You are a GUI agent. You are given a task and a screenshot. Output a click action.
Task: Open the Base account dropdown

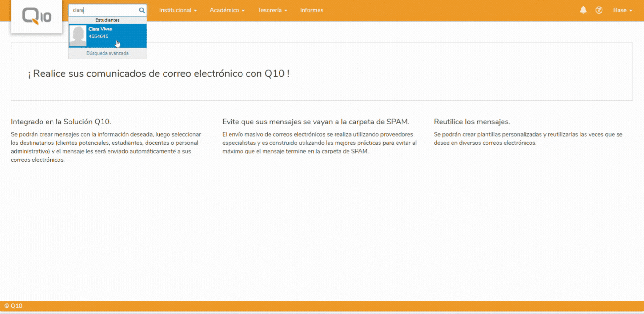623,10
